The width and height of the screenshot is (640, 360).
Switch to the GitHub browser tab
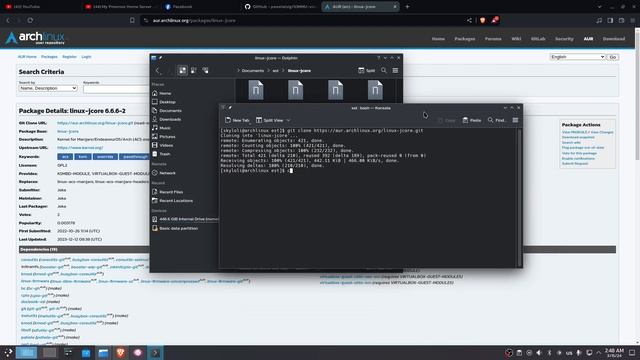point(280,7)
